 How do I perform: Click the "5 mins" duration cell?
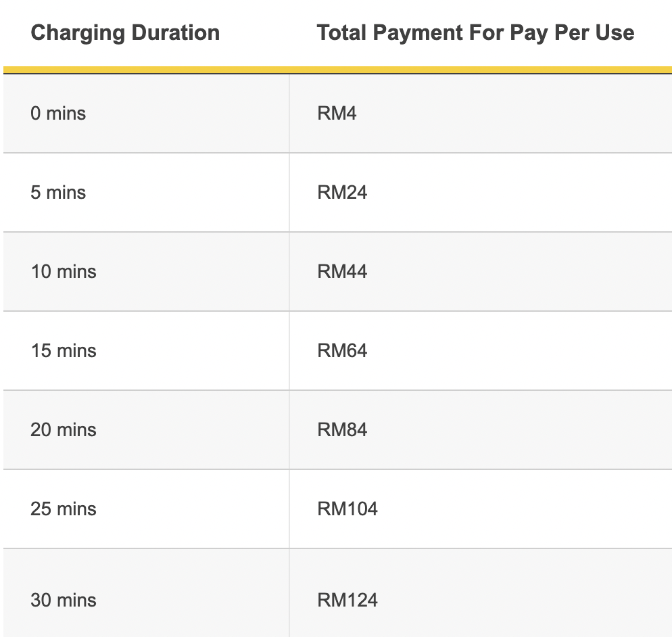click(x=58, y=193)
